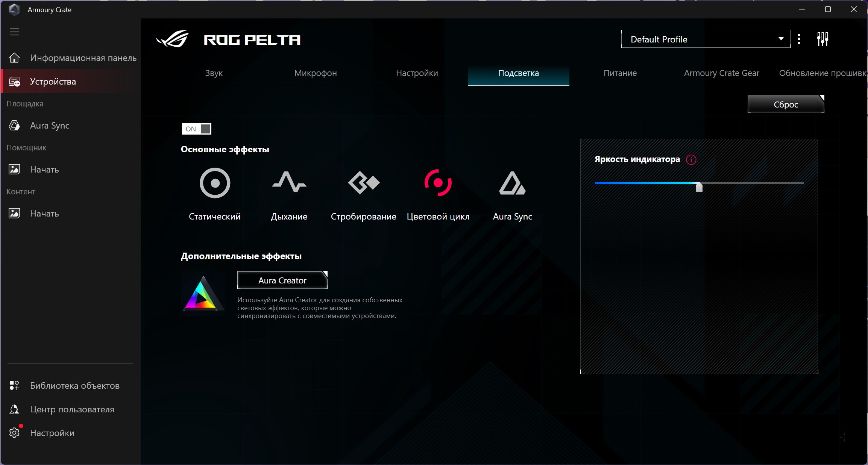Open the Обновление прошивки tab
This screenshot has height=465, width=868.
point(822,73)
